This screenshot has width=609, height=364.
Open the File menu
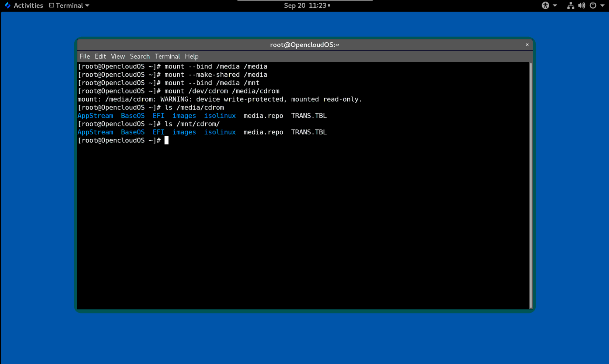pos(85,56)
